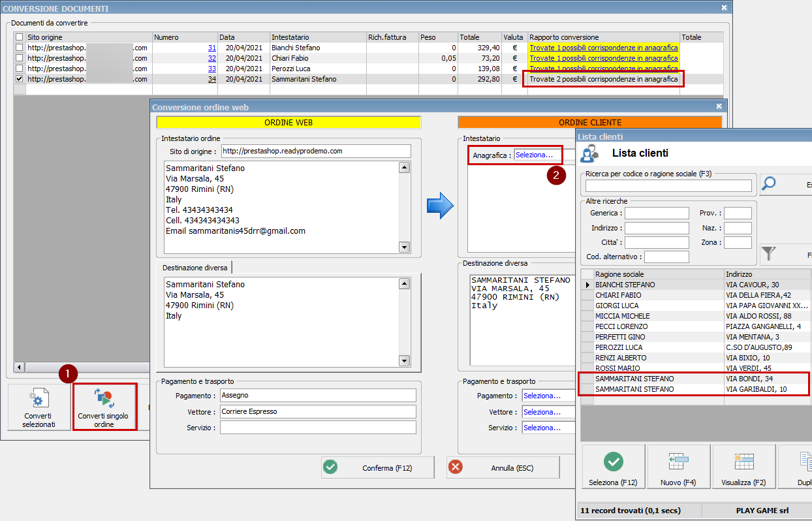The height and width of the screenshot is (521, 812).
Task: Toggle checkbox for order 33 row
Action: click(x=19, y=69)
